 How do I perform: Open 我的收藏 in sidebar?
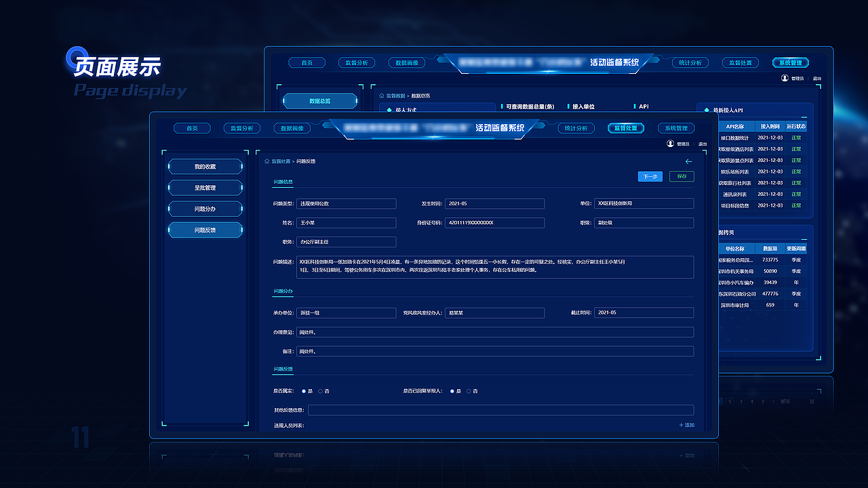(x=205, y=167)
